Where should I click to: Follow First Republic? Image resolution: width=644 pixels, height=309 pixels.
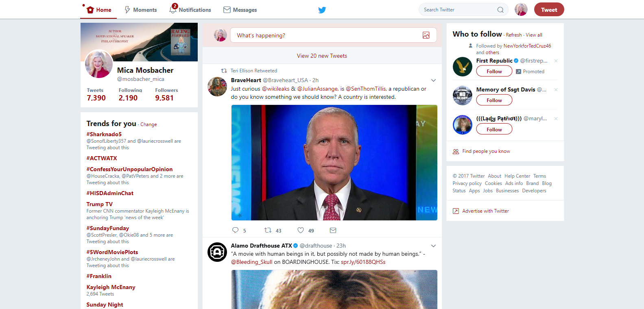click(494, 71)
